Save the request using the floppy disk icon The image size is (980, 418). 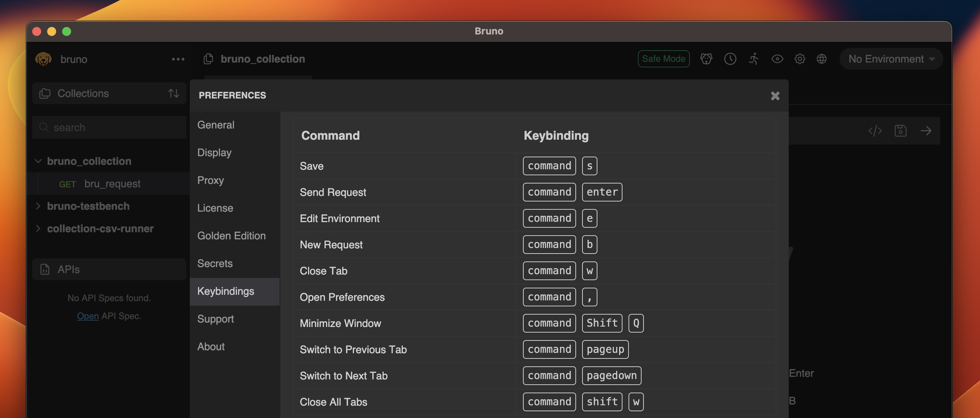pos(901,131)
